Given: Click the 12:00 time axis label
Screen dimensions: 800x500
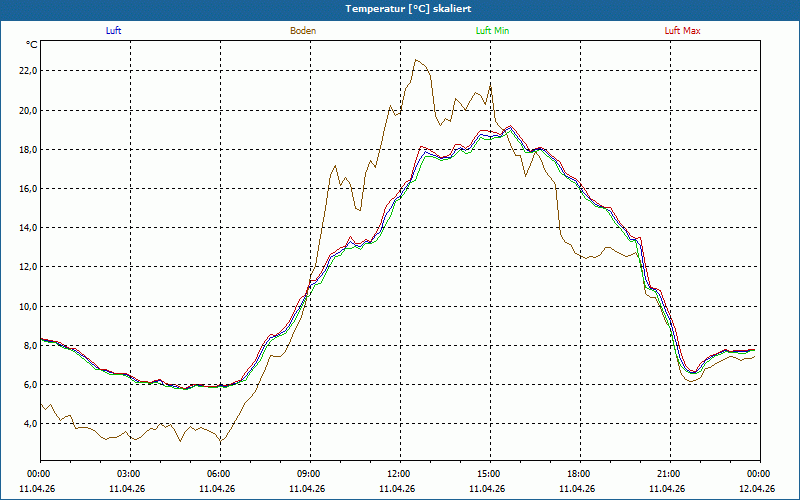Looking at the screenshot, I should pos(400,474).
